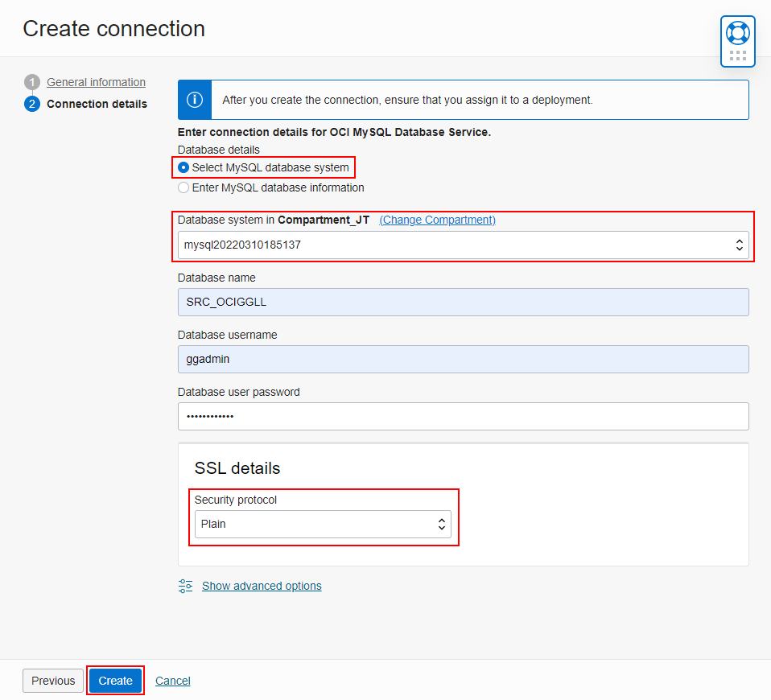Expand Show advanced options
The image size is (771, 700).
click(x=261, y=586)
